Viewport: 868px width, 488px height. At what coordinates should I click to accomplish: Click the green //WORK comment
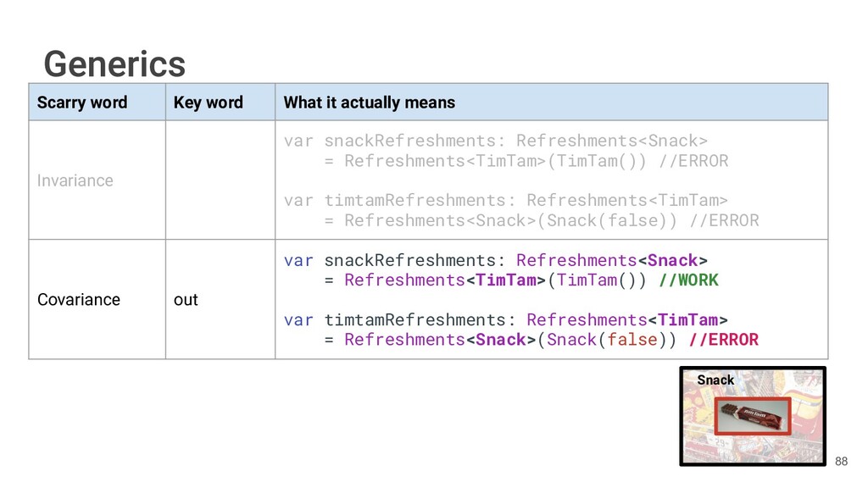coord(688,280)
